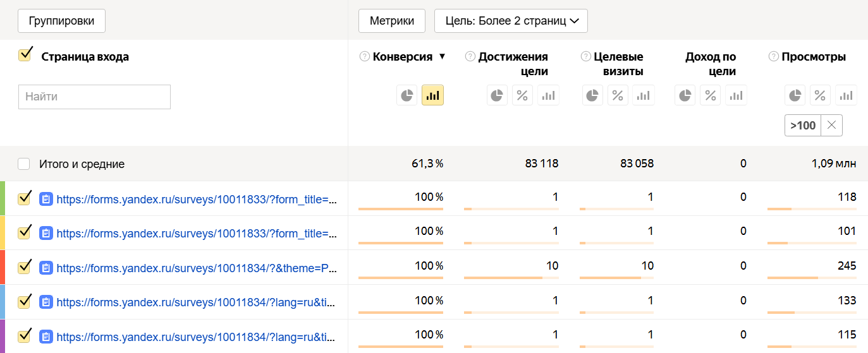Check the Итого и средние checkbox

(24, 164)
